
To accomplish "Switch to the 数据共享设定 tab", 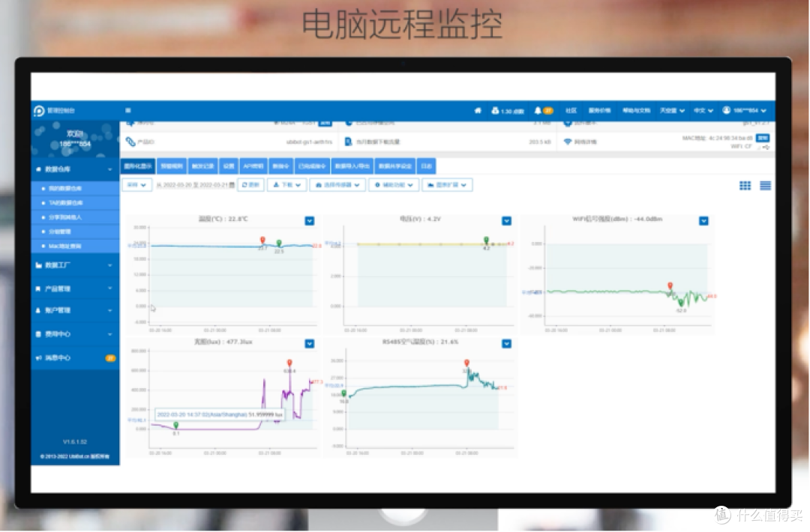I will (x=395, y=166).
